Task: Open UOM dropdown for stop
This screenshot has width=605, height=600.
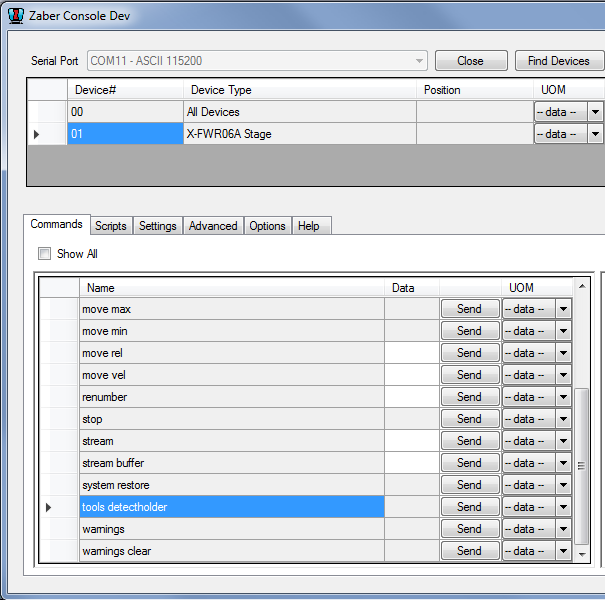Action: pyautogui.click(x=563, y=419)
